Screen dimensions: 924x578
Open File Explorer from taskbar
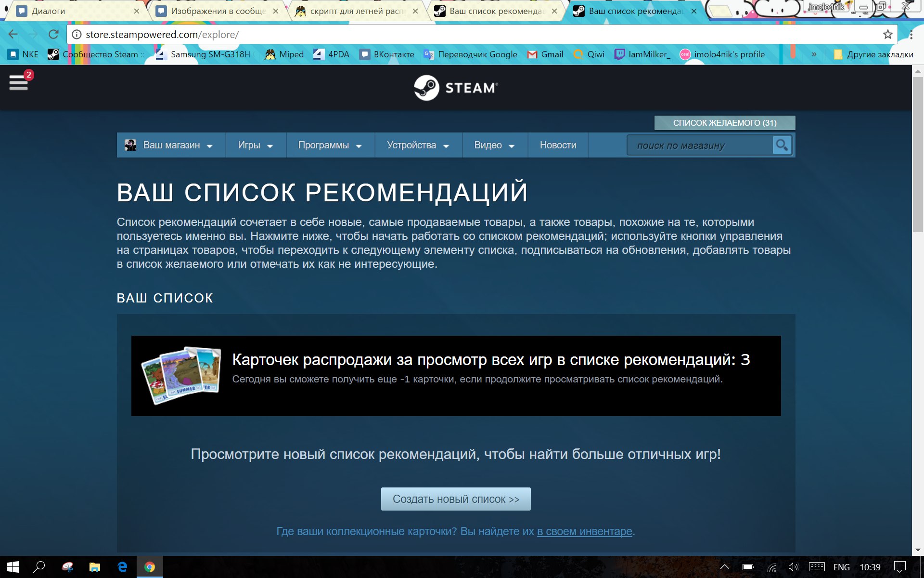[95, 567]
